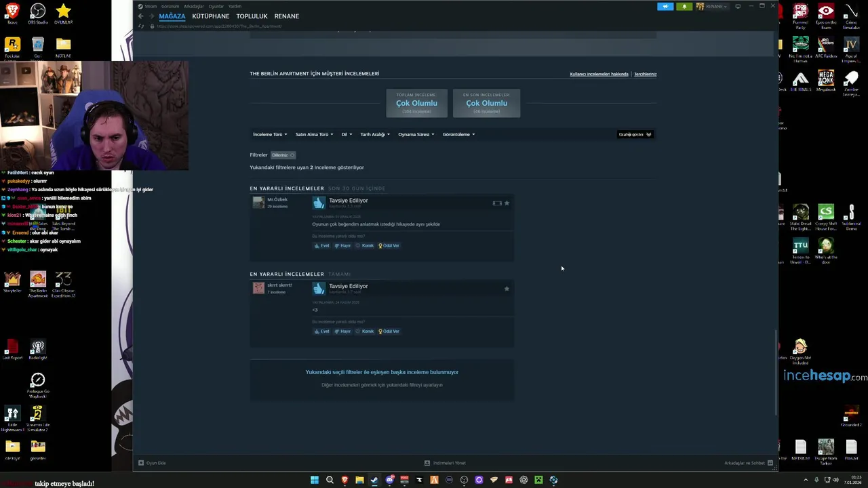Open the Minecraft taskbar icon
The width and height of the screenshot is (868, 488).
tap(538, 480)
